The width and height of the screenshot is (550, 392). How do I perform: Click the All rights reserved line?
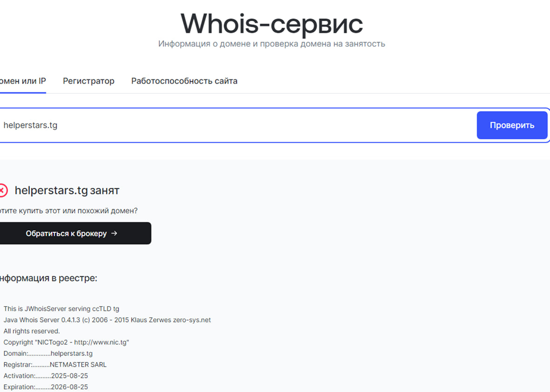(32, 331)
